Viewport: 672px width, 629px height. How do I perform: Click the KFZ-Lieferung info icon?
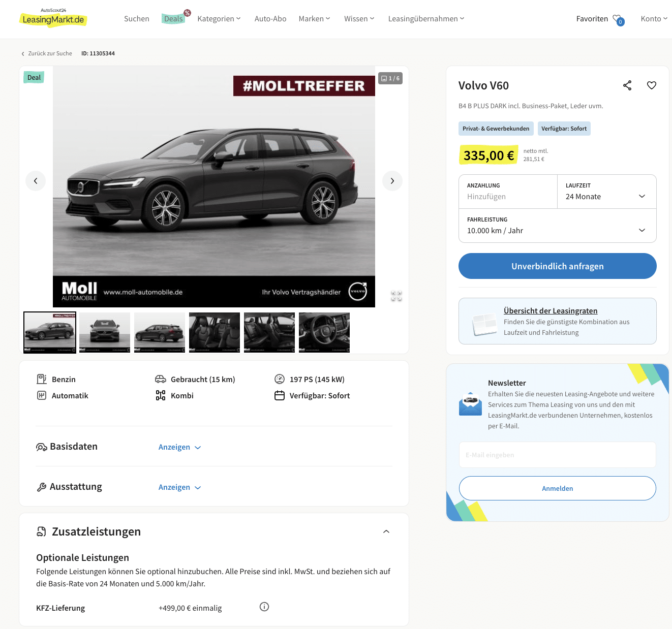click(264, 607)
